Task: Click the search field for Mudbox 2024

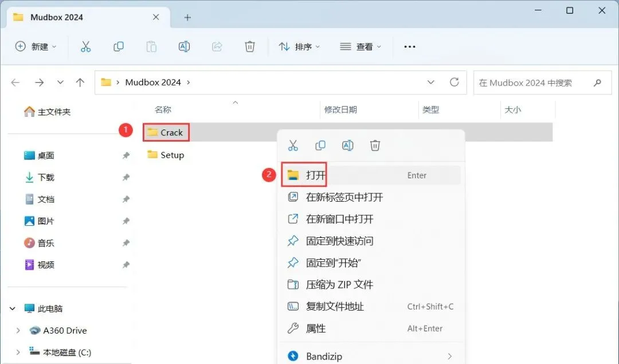Action: pyautogui.click(x=542, y=83)
